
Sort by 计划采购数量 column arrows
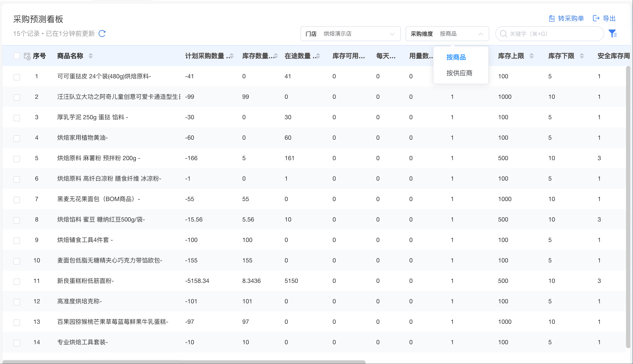click(232, 56)
